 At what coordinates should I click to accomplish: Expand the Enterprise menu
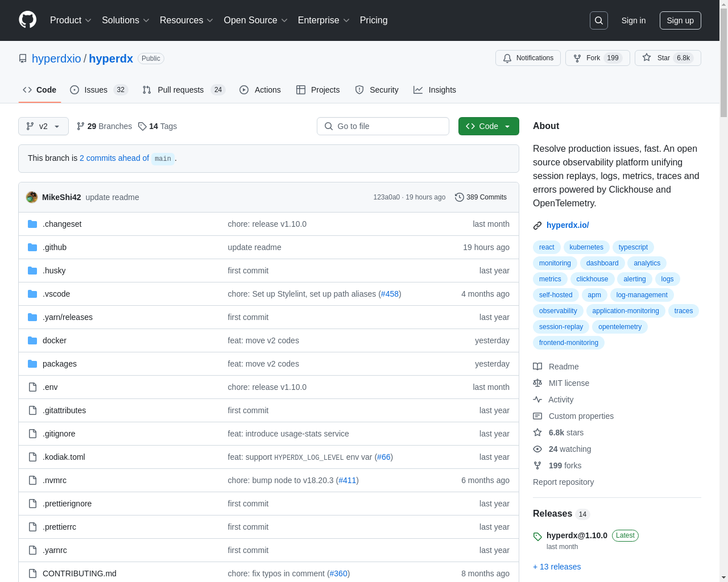pos(324,20)
